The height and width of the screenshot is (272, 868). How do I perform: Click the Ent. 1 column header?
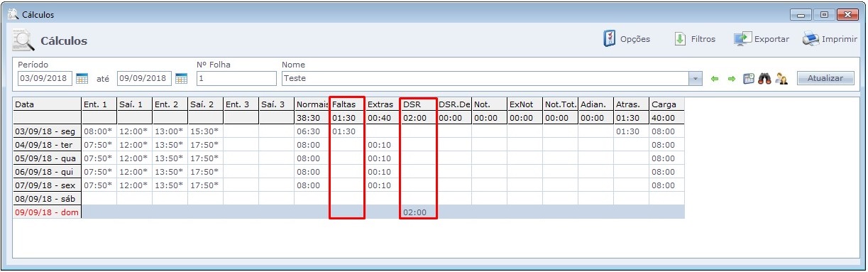coord(99,104)
